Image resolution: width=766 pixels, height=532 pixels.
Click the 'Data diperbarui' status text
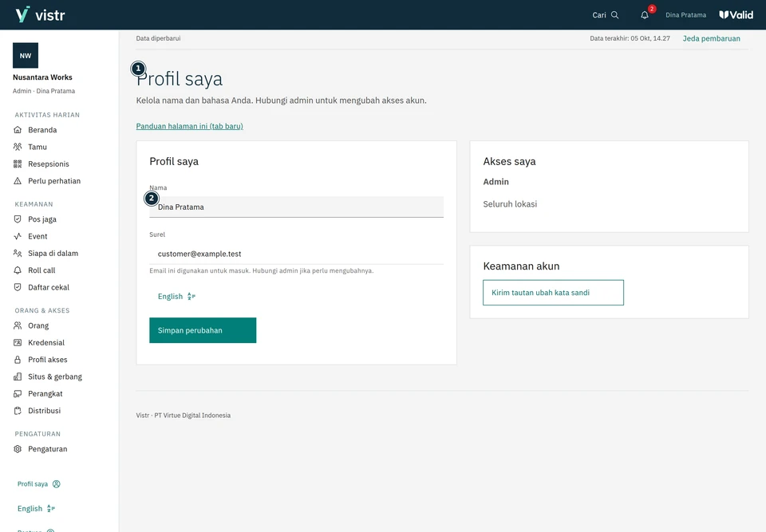pos(158,38)
